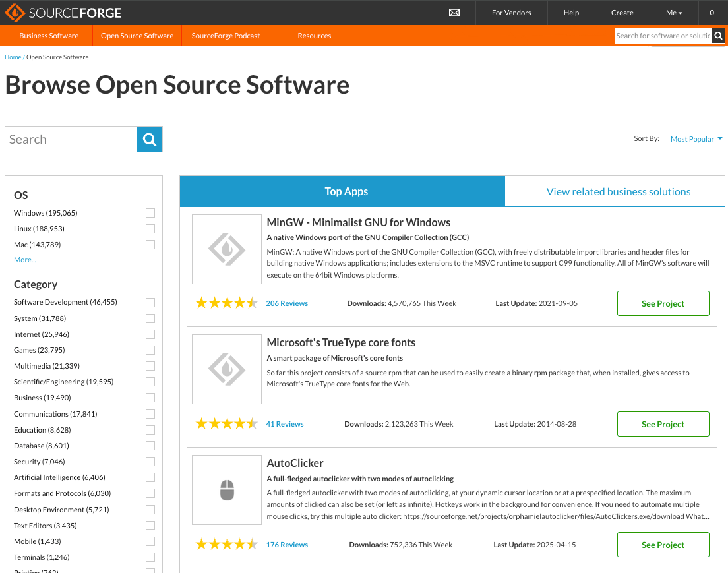Click the AutoClicker mouse icon thumbnail

[x=226, y=489]
